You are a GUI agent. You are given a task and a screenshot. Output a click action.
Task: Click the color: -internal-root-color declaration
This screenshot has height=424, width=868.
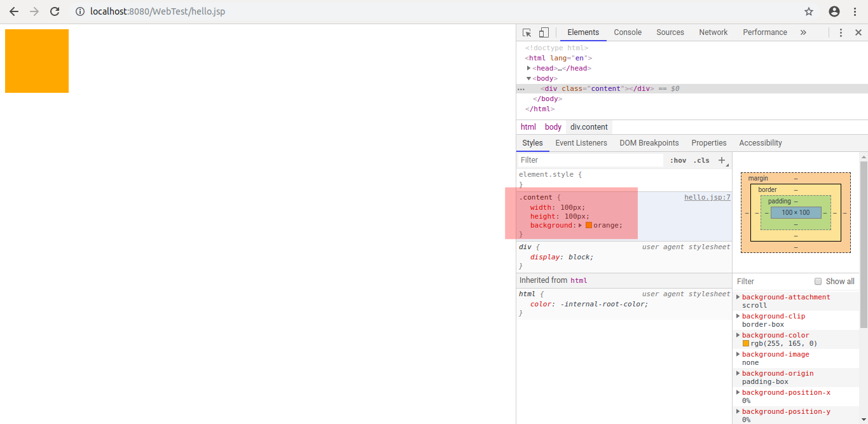pyautogui.click(x=589, y=304)
